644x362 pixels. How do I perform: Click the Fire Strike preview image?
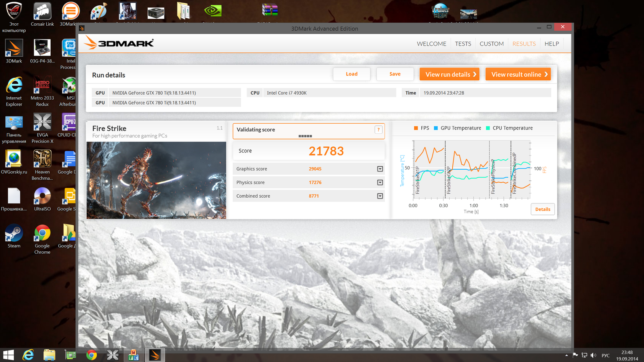coord(156,180)
